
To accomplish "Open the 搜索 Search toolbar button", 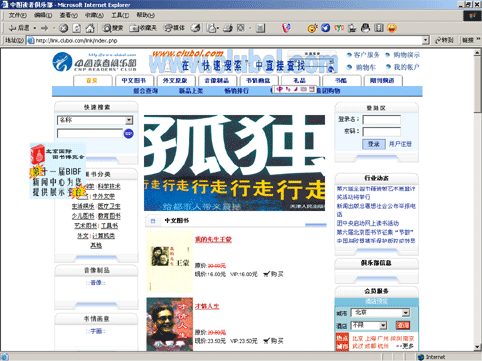I will click(113, 28).
